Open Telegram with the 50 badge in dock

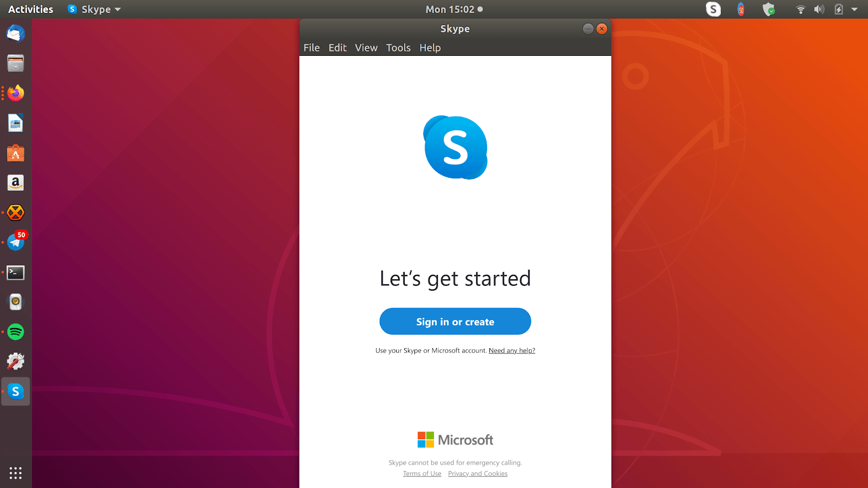click(15, 242)
